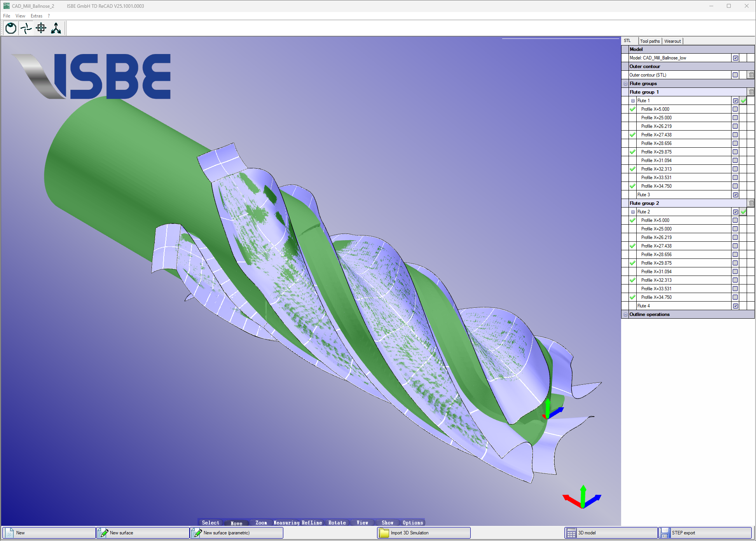Click the fit-to-view arrows box icon
This screenshot has width=756, height=541.
click(x=41, y=28)
